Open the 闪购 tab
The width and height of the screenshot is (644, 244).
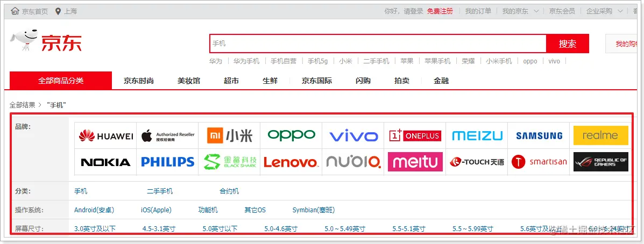tap(363, 81)
